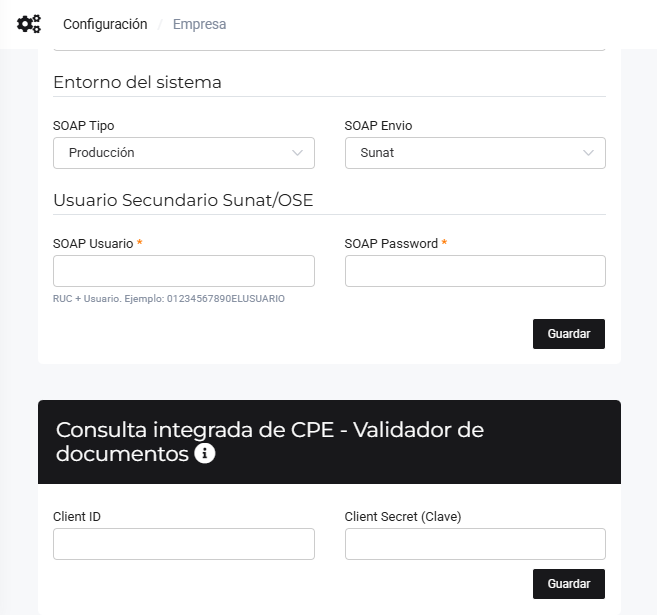Expand the SOAP Envio dropdown showing Sunat
Screen dimensions: 657x615
(x=475, y=153)
